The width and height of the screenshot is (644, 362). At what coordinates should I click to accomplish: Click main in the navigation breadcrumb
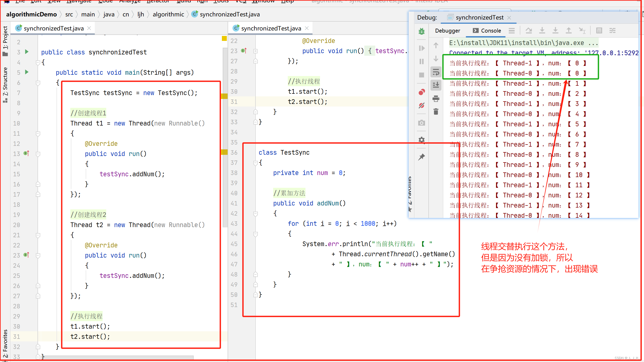[x=88, y=14]
